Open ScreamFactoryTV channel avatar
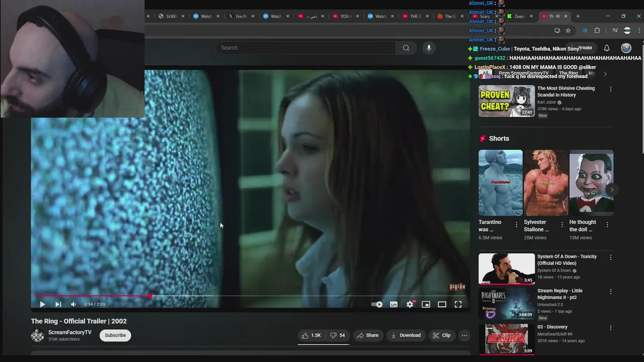644x362 pixels. (38, 336)
